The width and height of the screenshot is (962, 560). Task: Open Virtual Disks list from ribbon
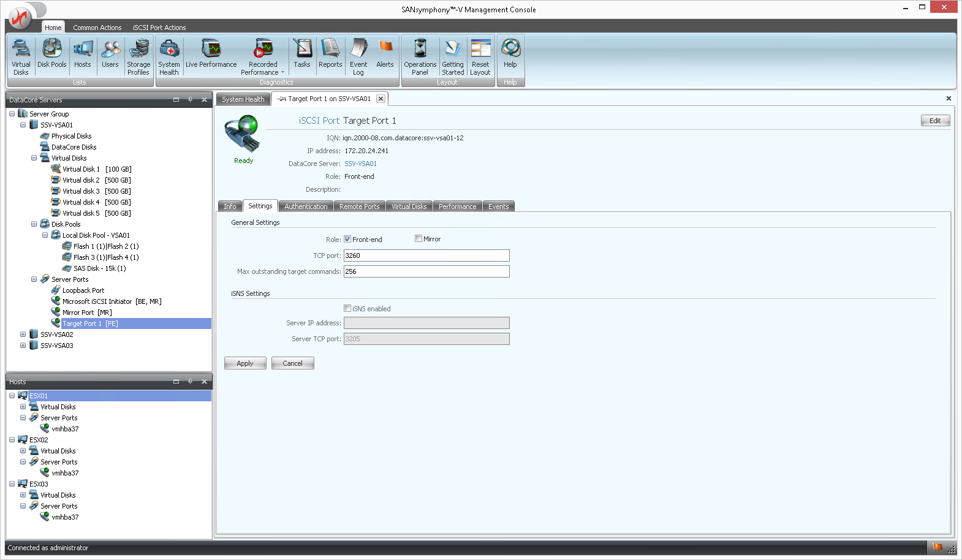21,56
